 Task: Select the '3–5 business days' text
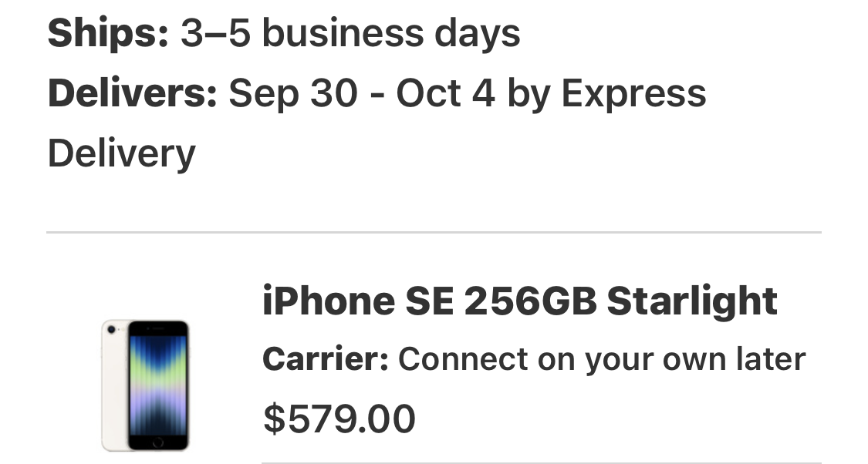click(x=350, y=34)
